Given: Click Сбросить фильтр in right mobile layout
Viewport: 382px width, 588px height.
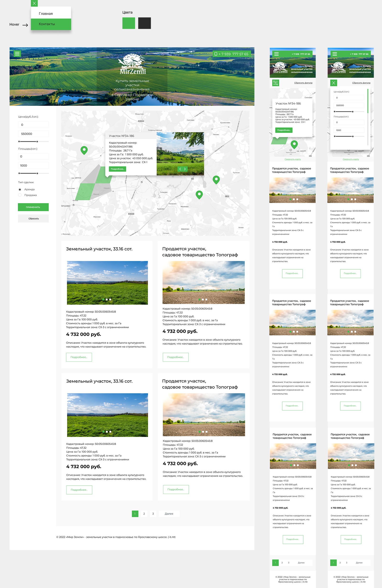Looking at the screenshot, I should point(361,83).
